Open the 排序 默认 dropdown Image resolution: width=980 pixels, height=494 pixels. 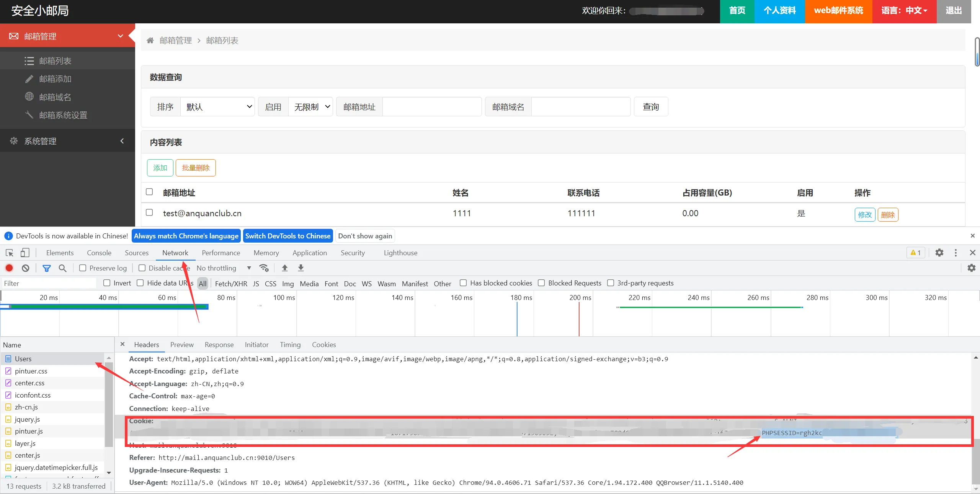click(x=217, y=107)
